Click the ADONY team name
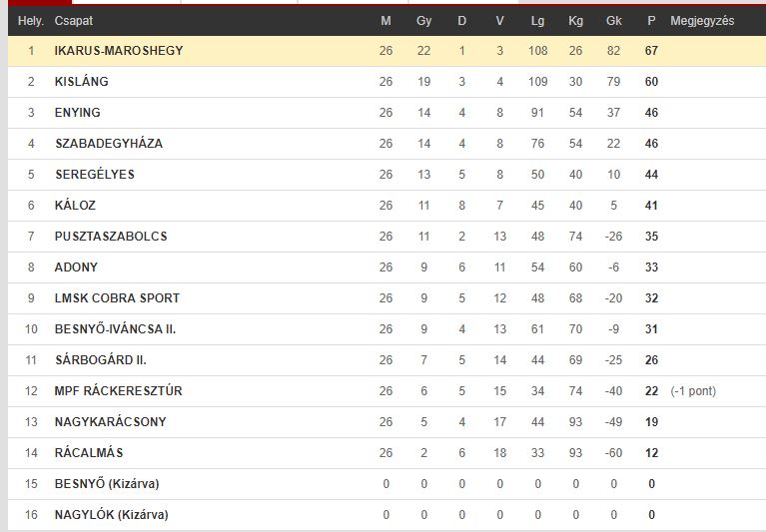Viewport: 766px width, 532px height. point(76,267)
